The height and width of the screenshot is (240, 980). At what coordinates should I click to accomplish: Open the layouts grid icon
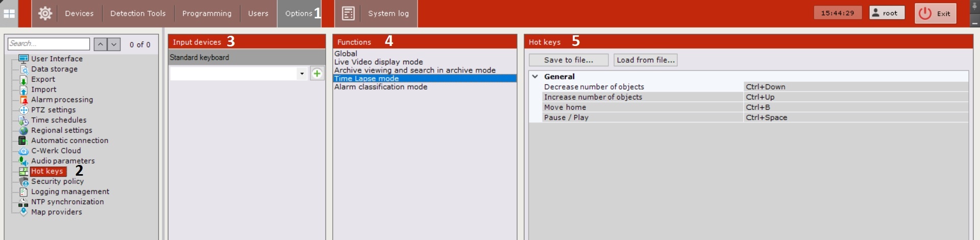[x=9, y=13]
